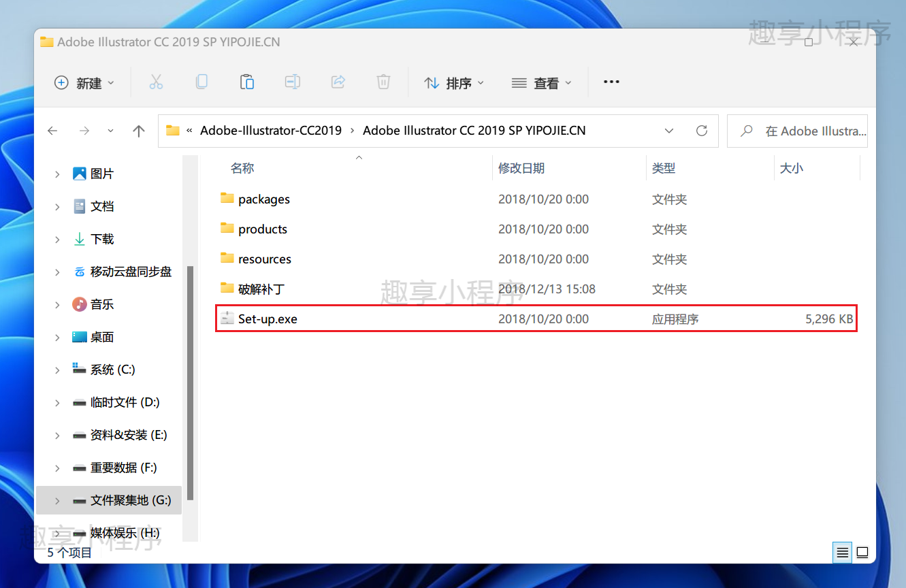906x588 pixels.
Task: Click Adobe Illustrator CC 2019 SP breadcrumb
Action: 474,131
